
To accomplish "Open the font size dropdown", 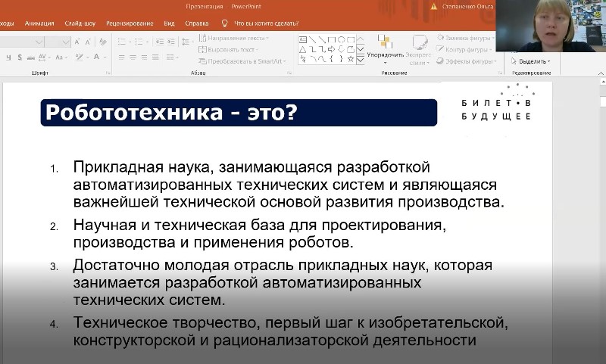I will coord(67,42).
